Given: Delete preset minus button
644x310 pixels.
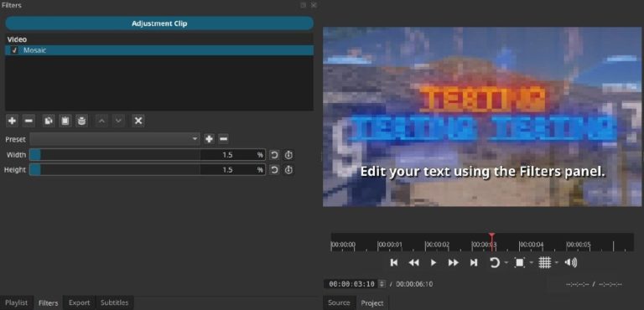Looking at the screenshot, I should 223,139.
